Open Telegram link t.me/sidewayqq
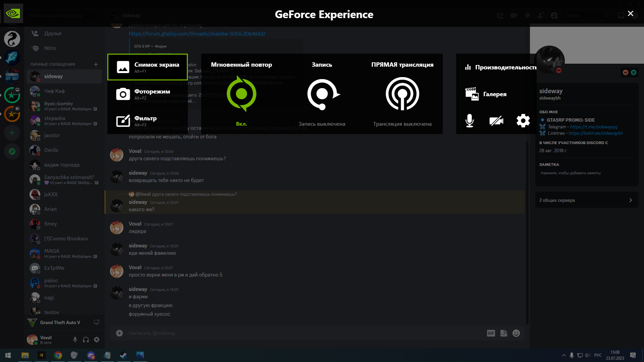 point(594,127)
